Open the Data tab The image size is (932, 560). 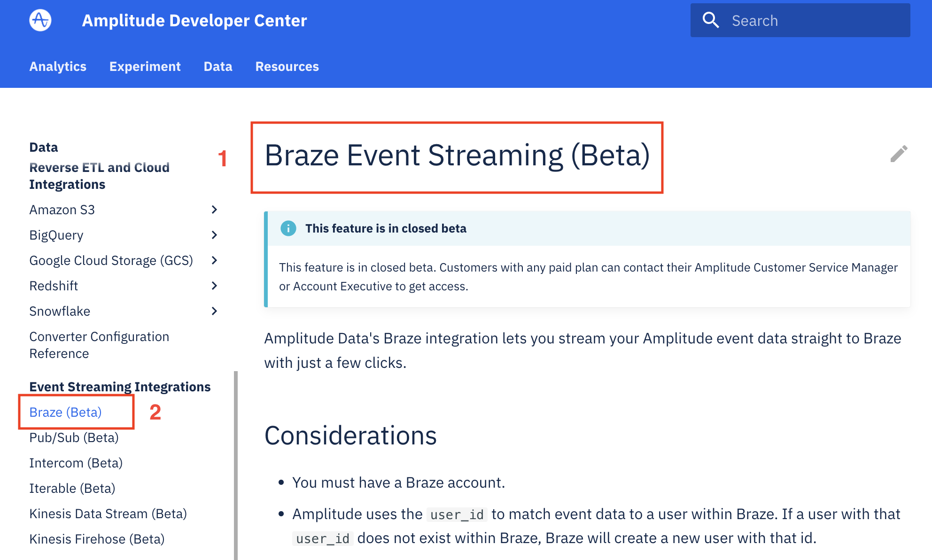coord(218,67)
